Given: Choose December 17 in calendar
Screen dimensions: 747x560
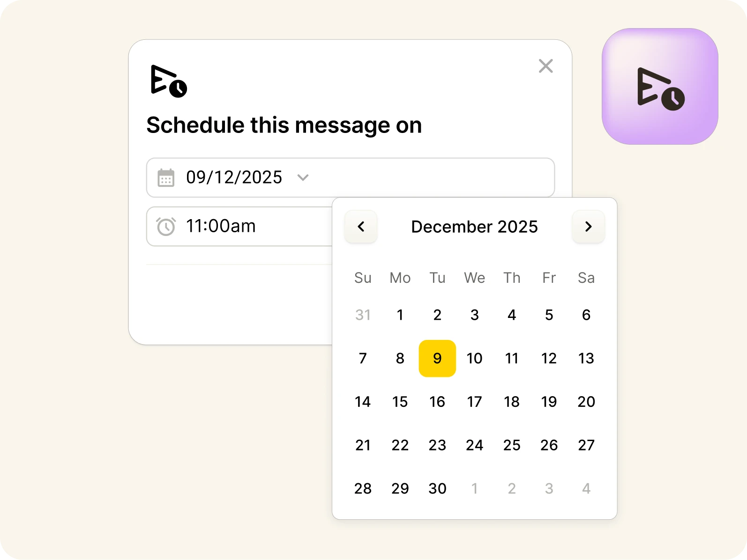Looking at the screenshot, I should pos(474,402).
